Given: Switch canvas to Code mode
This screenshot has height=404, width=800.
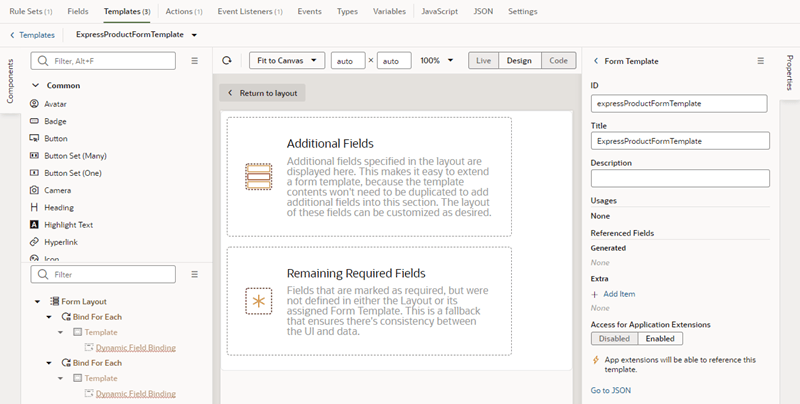Looking at the screenshot, I should 558,61.
